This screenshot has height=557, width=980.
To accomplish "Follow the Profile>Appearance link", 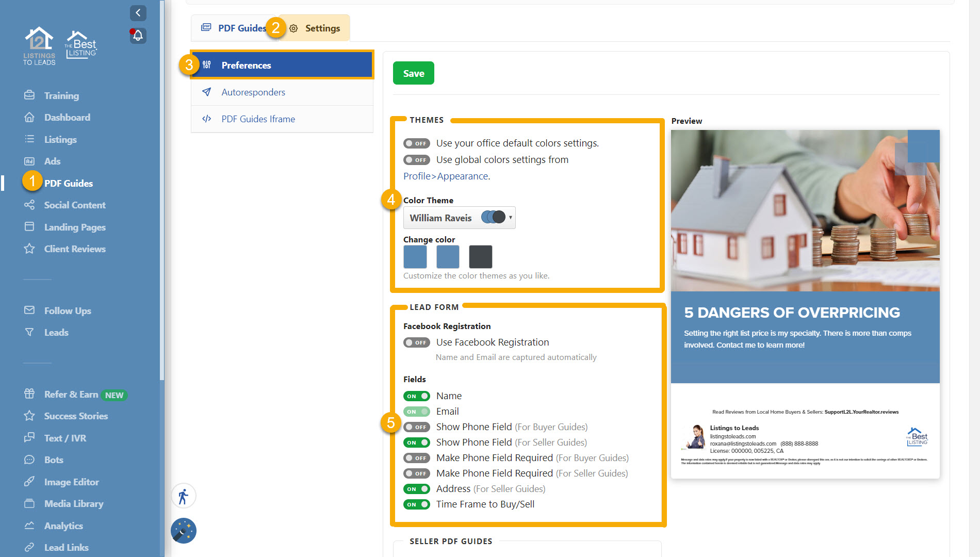I will [446, 176].
